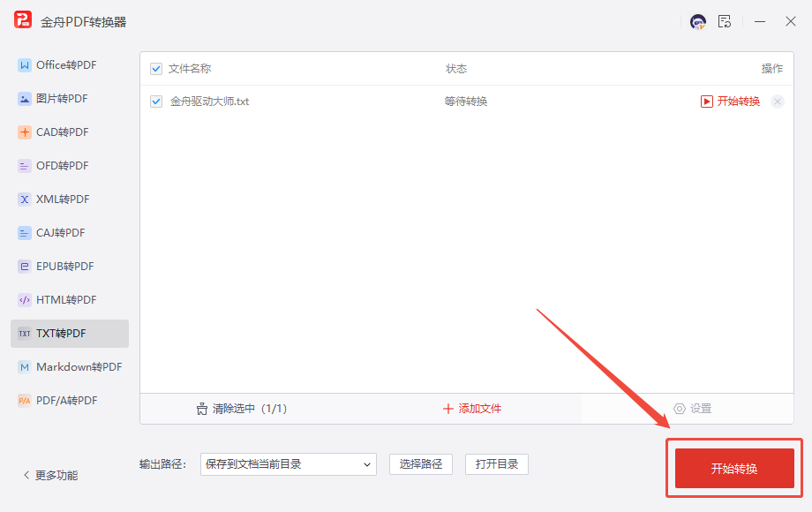This screenshot has width=812, height=512.
Task: Click the 文件名称 column header
Action: 190,69
